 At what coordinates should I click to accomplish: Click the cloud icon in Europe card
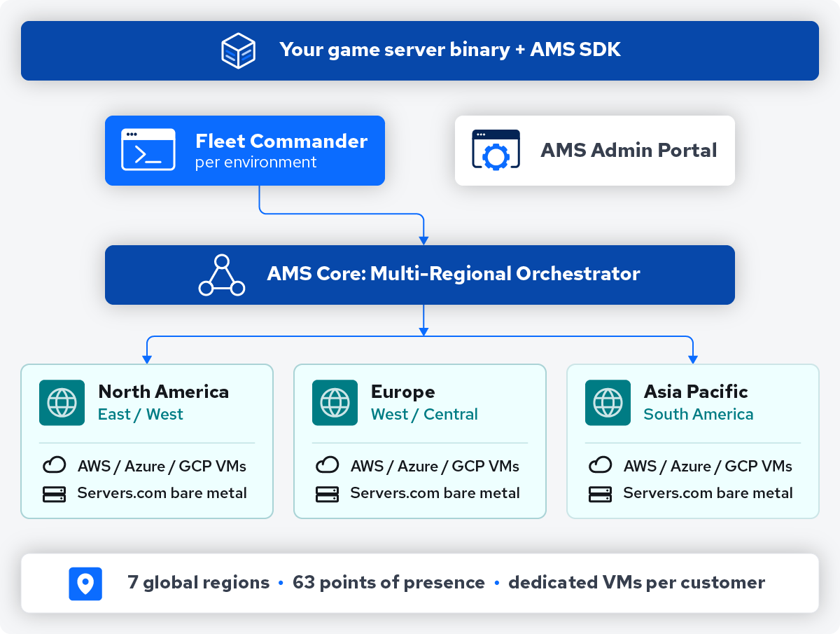tap(327, 465)
